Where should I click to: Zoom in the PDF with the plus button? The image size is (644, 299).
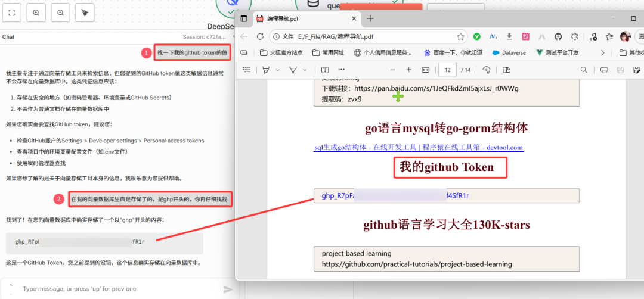click(x=408, y=70)
